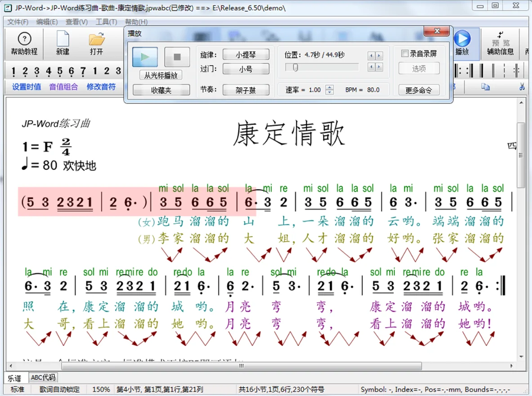Screen dimensions: 532x396
Task: Click the 更多命令 button in playback dialog
Action: 419,90
